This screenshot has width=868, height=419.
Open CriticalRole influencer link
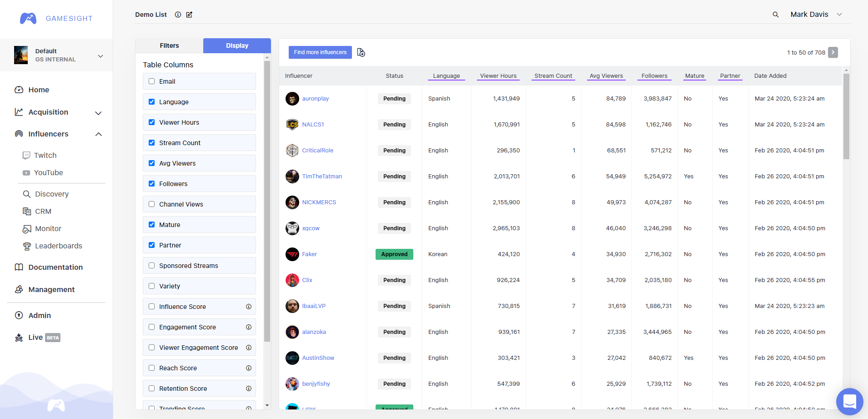pyautogui.click(x=318, y=151)
